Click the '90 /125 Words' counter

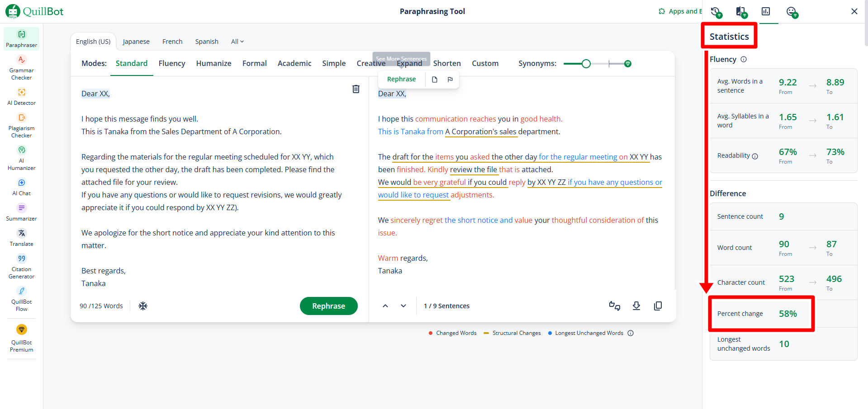(101, 306)
